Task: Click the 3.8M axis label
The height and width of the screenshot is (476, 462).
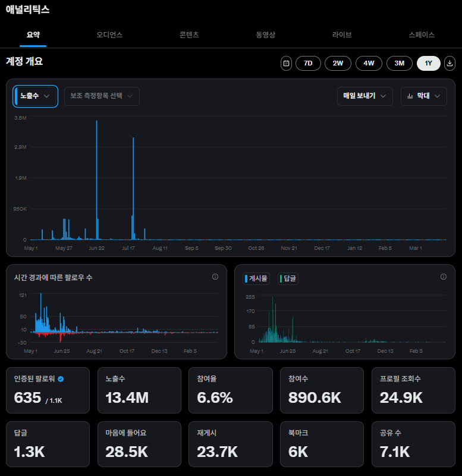Action: coord(20,118)
